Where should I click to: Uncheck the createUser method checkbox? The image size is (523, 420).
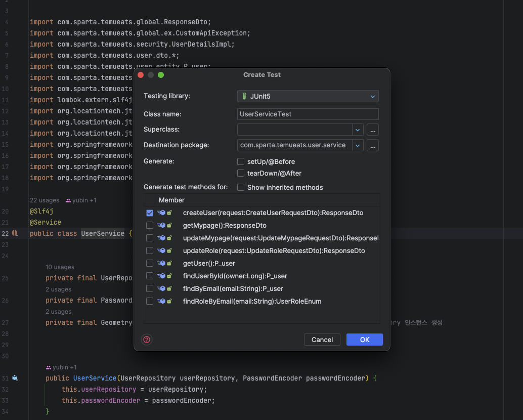150,213
